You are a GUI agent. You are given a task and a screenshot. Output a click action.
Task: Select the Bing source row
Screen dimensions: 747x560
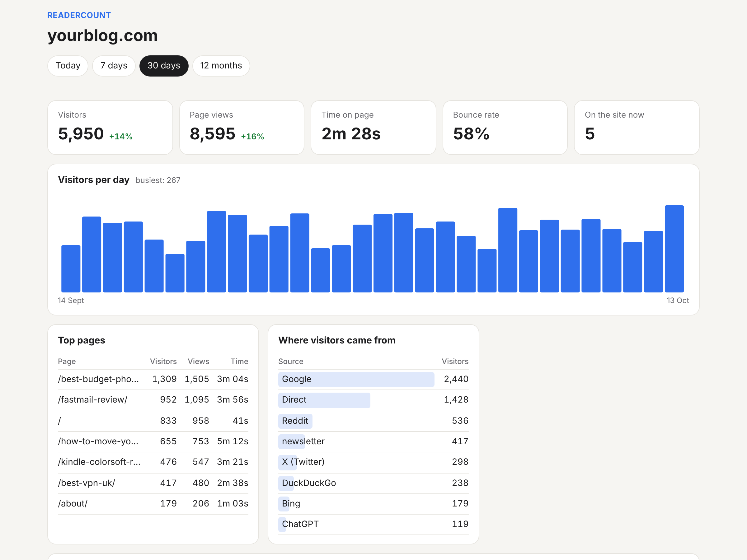tap(373, 504)
